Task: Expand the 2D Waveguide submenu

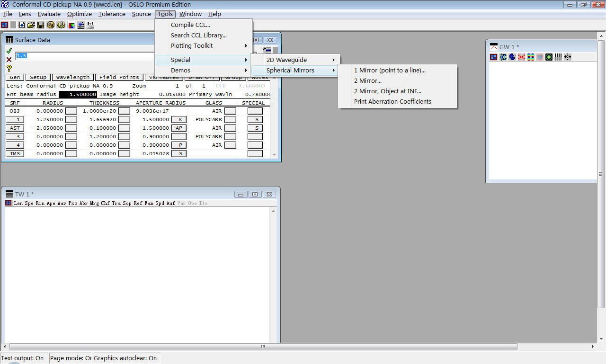Action: coord(295,60)
